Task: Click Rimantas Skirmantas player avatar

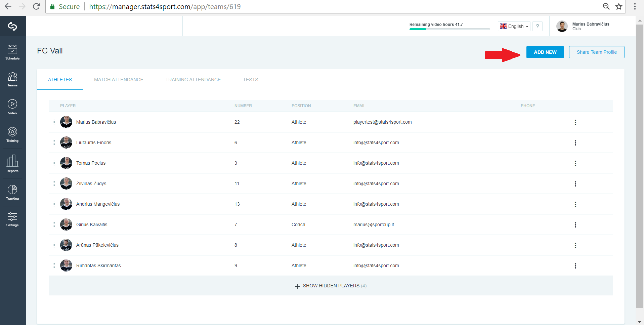Action: point(66,266)
